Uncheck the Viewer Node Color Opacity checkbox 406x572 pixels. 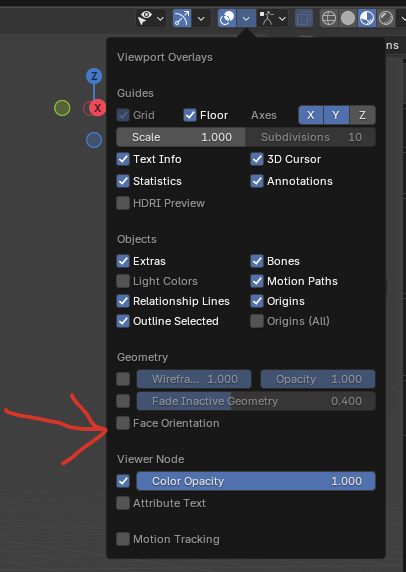(x=123, y=481)
